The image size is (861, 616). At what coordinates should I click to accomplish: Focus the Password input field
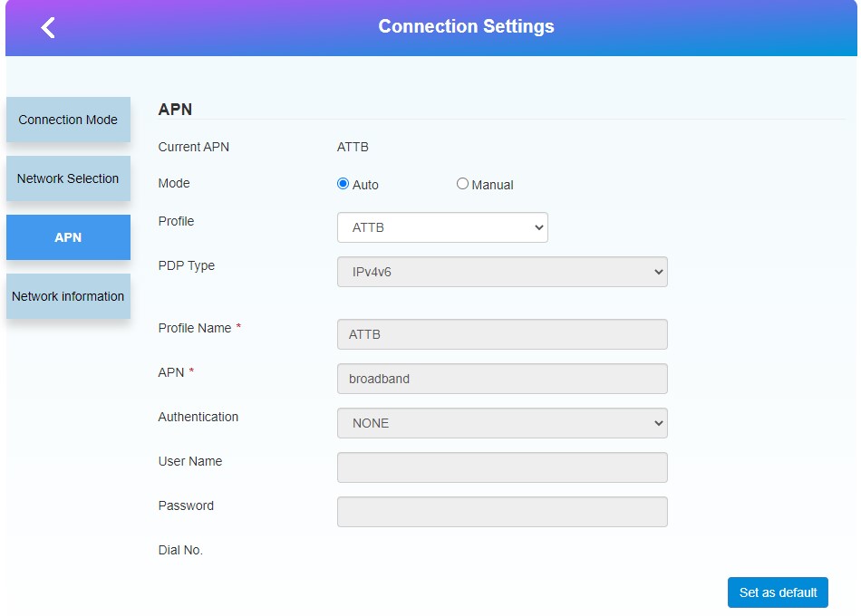click(x=502, y=512)
